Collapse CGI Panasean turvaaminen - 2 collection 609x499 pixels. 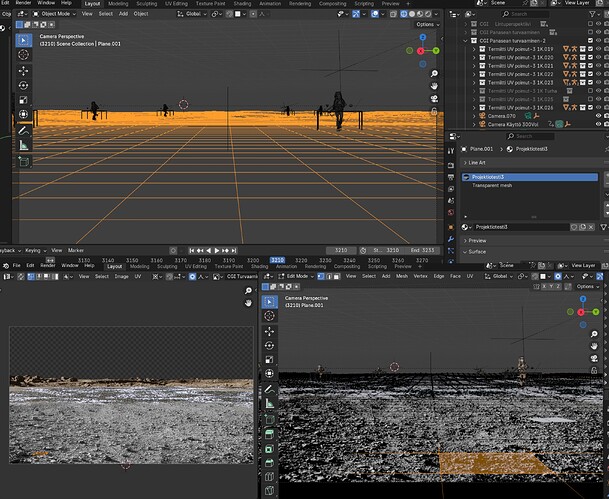[x=465, y=41]
